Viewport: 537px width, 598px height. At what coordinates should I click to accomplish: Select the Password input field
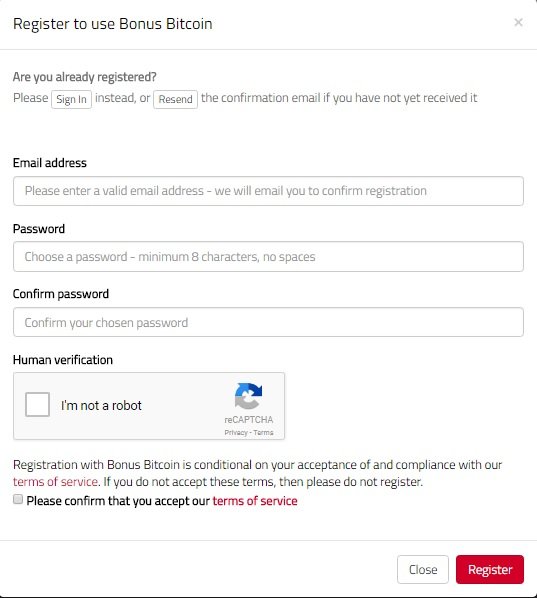tap(268, 257)
